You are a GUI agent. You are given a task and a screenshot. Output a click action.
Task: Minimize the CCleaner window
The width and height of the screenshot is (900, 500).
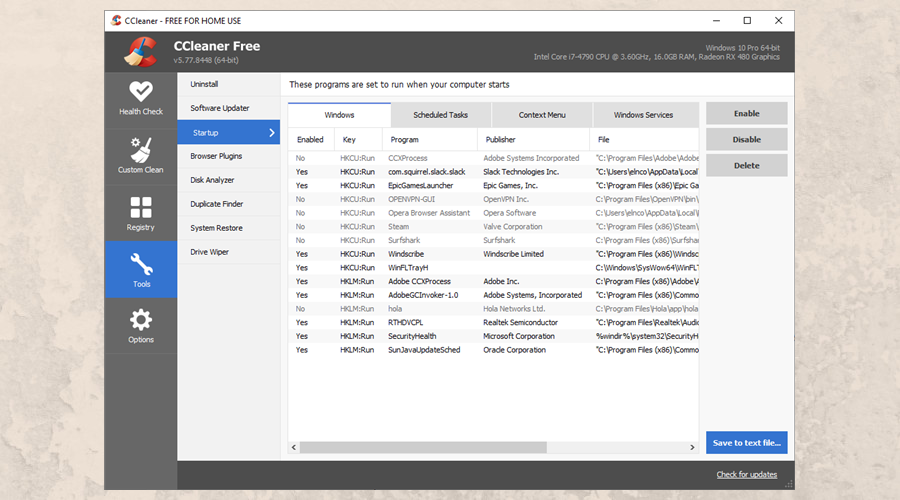click(x=716, y=21)
